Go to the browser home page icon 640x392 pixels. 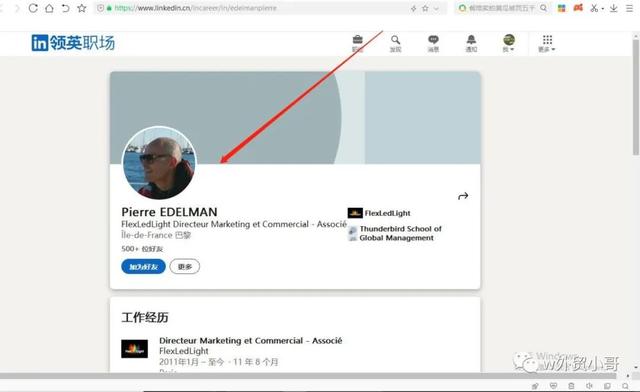tap(49, 8)
